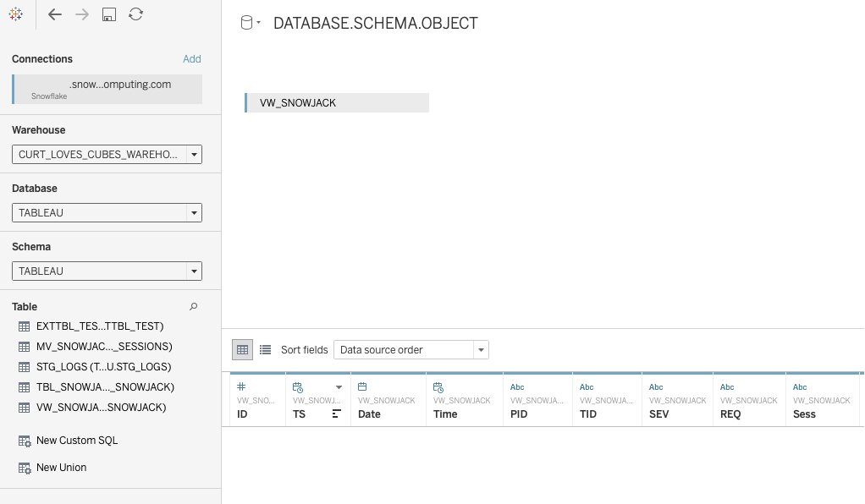Click the New Union icon

(x=25, y=468)
